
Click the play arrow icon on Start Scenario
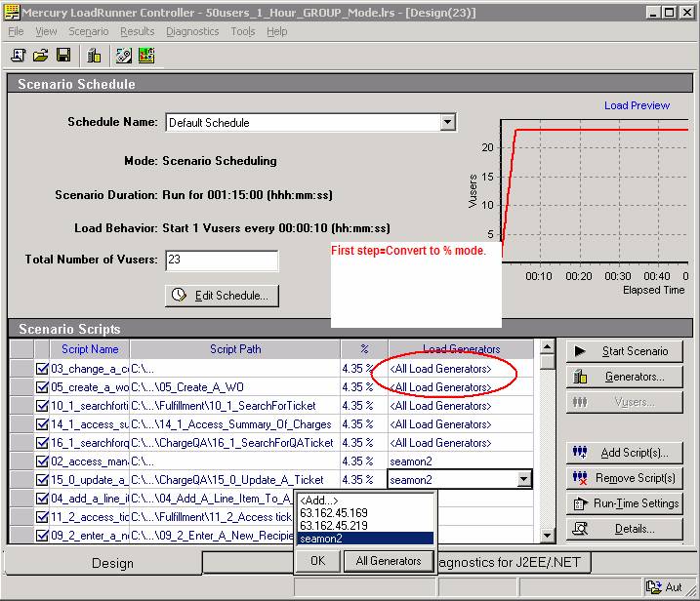[x=580, y=351]
